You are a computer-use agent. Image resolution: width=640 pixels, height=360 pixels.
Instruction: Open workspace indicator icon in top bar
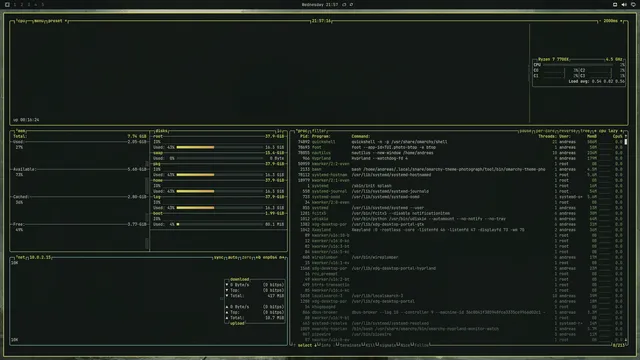point(7,4)
